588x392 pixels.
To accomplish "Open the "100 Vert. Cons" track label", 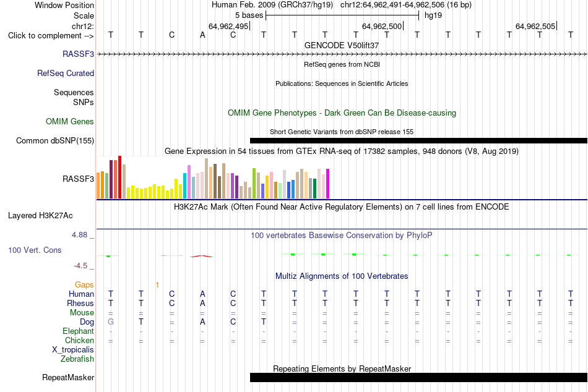I will tap(35, 250).
